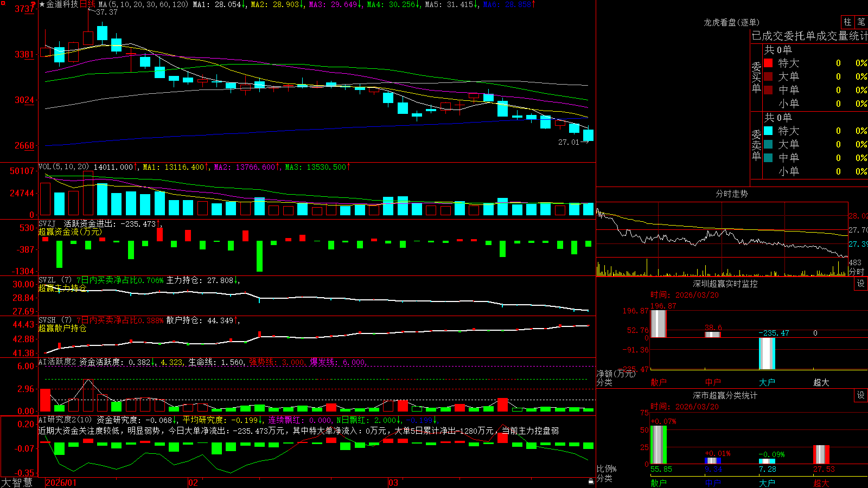868x488 pixels.
Task: Open MA(5,10,20,30,60,120) indicator parameters
Action: (143, 4)
